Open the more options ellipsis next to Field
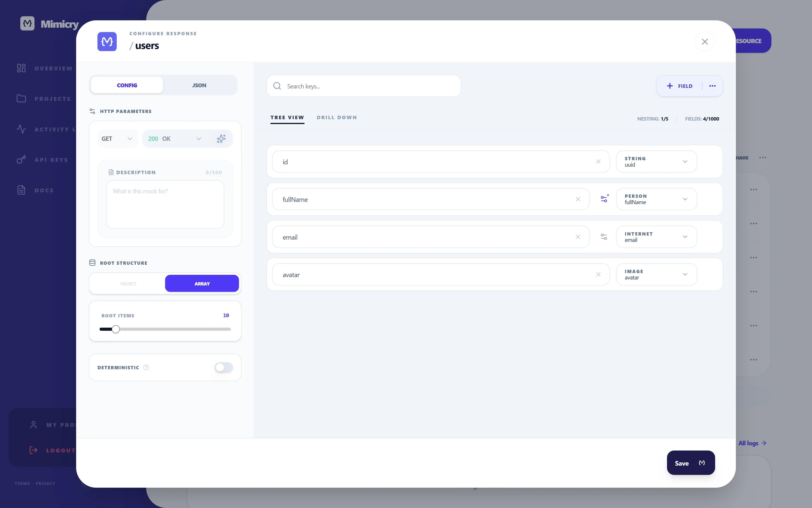Screen dimensions: 812x508 pos(713,86)
